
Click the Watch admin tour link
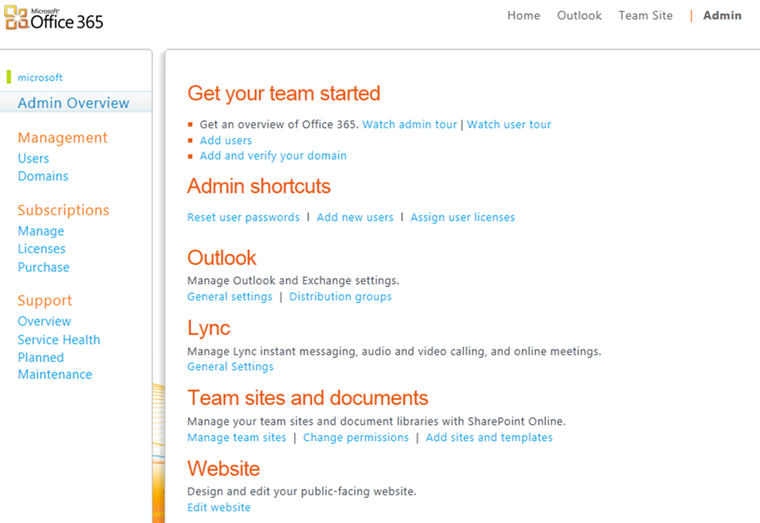point(410,125)
